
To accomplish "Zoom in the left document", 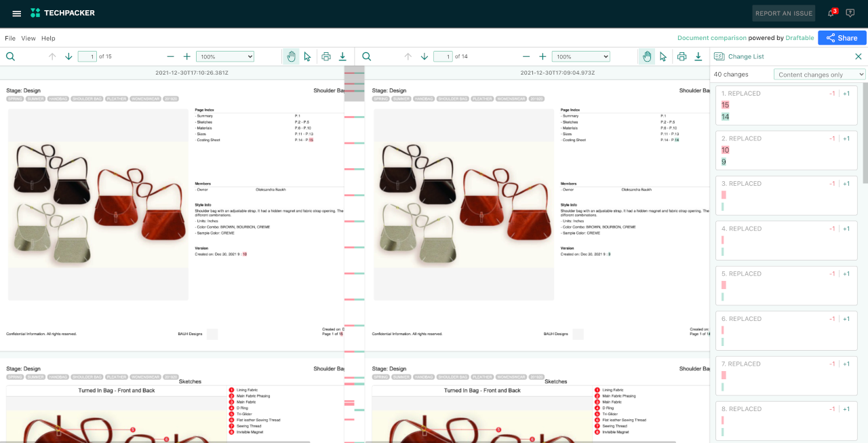I will 187,56.
